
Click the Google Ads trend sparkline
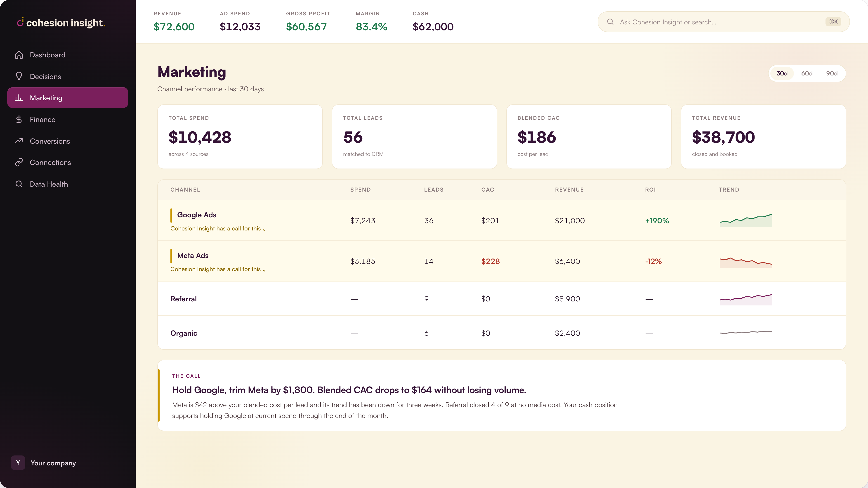(746, 220)
